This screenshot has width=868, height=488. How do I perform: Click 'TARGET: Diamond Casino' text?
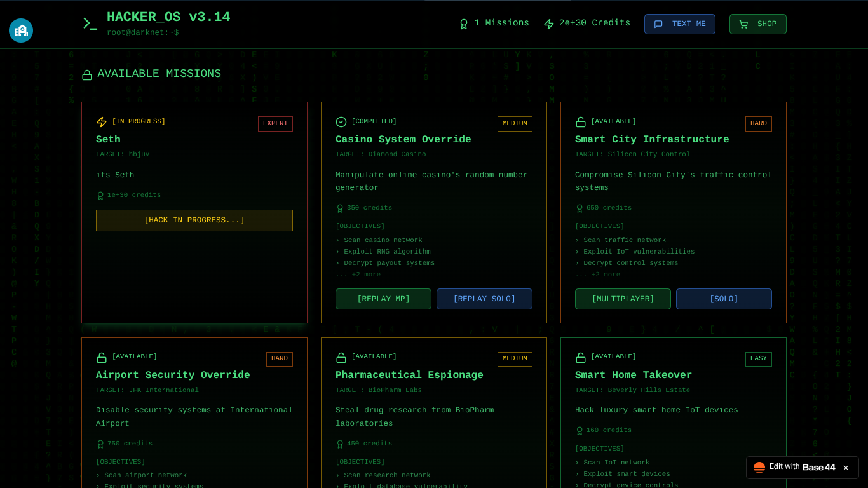click(x=381, y=154)
